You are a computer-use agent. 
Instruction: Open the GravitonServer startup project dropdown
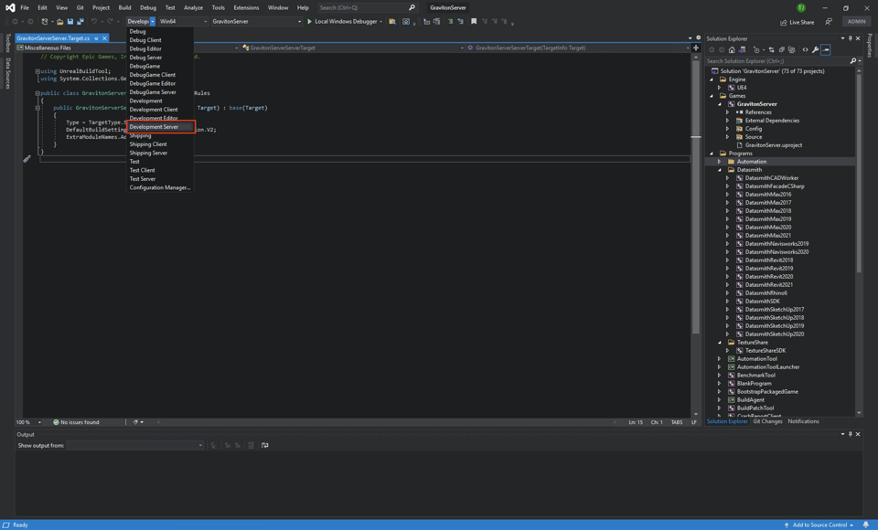point(256,21)
